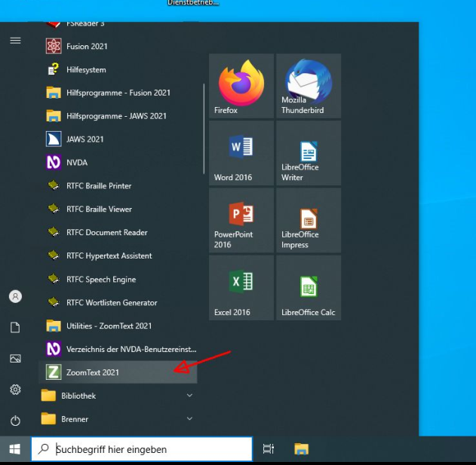Launch RTFC Document Reader
476x465 pixels.
118,233
